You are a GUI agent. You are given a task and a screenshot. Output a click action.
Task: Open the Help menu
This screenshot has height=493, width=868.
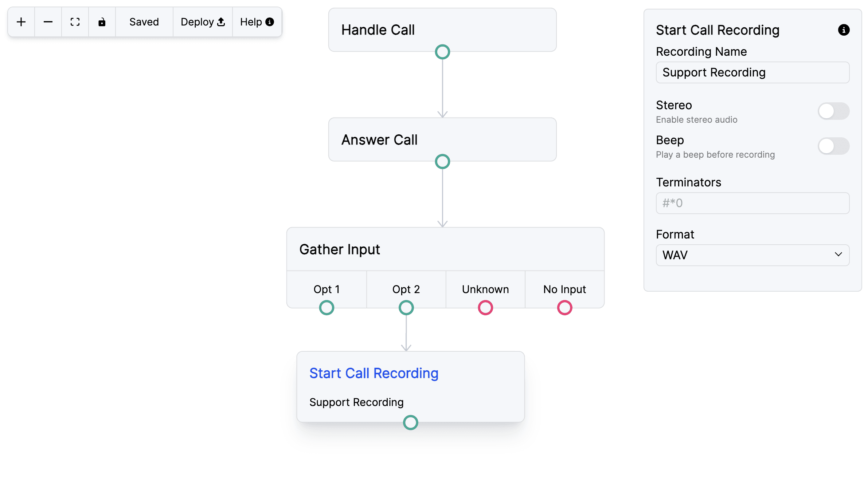257,22
